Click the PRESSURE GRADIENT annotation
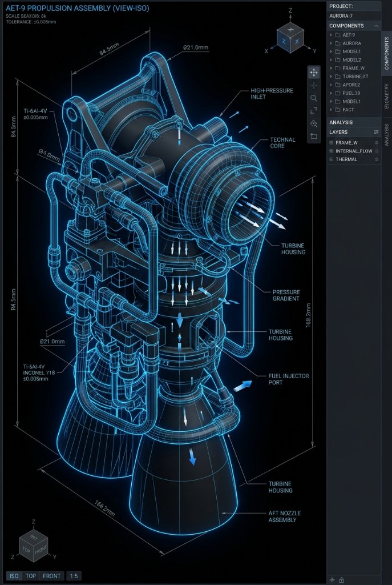The height and width of the screenshot is (585, 392). [x=286, y=295]
